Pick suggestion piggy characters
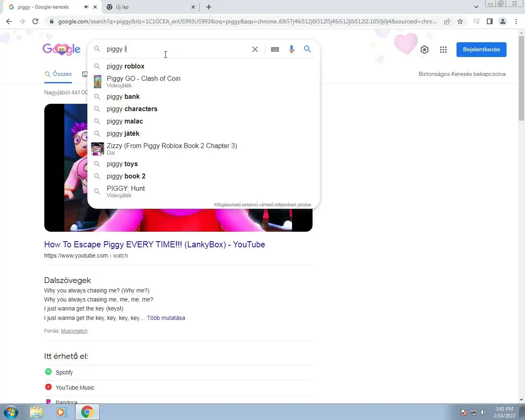This screenshot has height=420, width=525. pyautogui.click(x=203, y=109)
